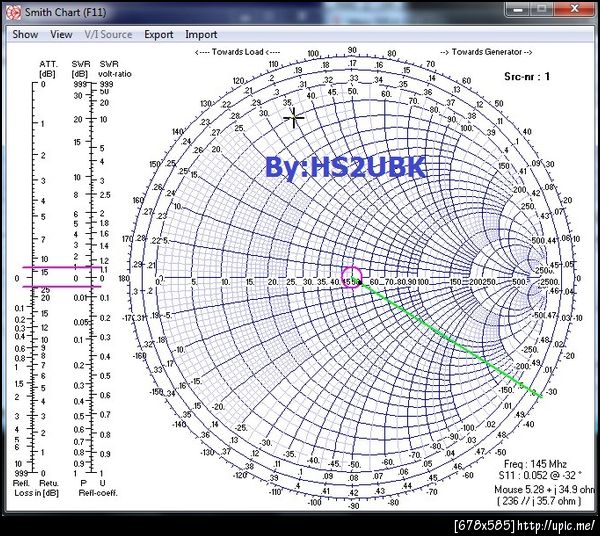This screenshot has width=600, height=536.
Task: Click the lower magenta marker line on scales
Action: coord(62,286)
